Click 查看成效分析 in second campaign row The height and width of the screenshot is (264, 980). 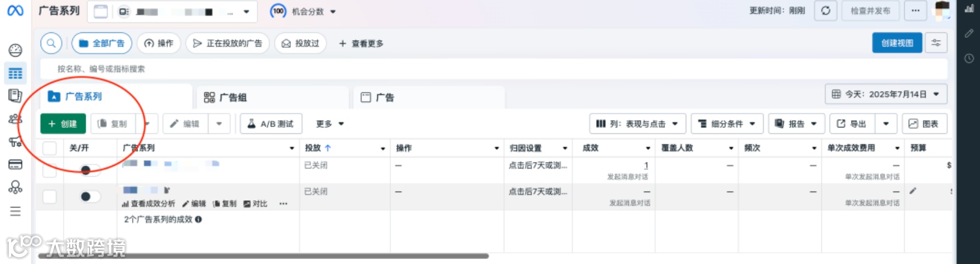tap(148, 204)
